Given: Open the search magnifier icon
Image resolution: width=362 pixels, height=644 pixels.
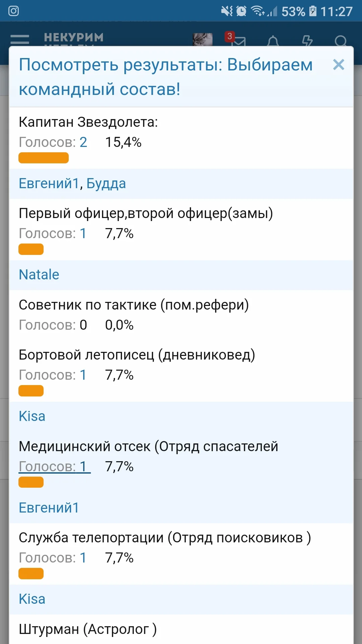Looking at the screenshot, I should (341, 42).
